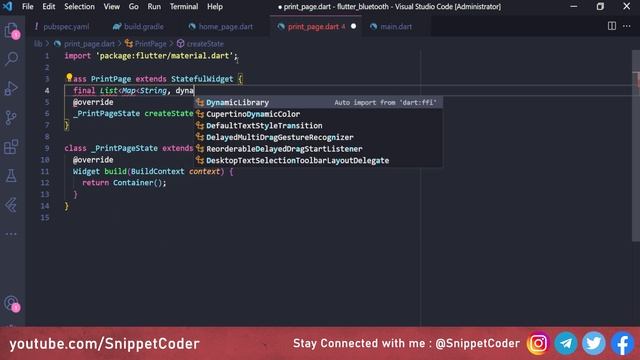Click 'StatefulWidget' in class declaration
Image resolution: width=640 pixels, height=360 pixels.
[x=202, y=79]
